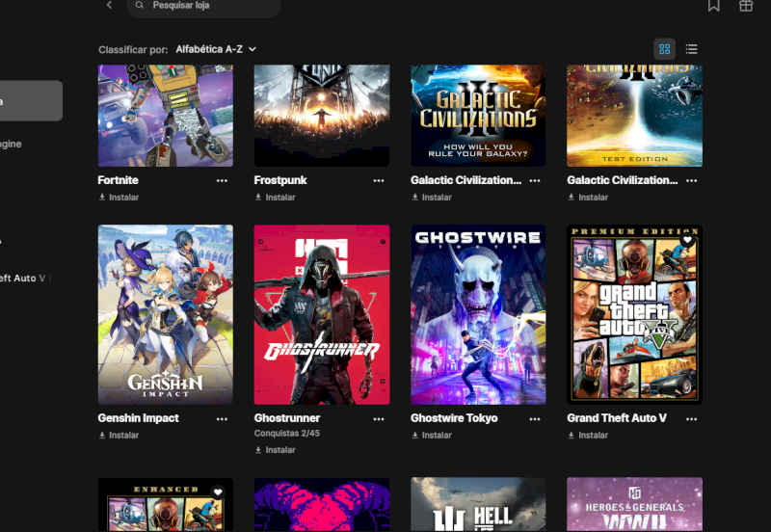Open the Ghostwire Tokyo cover art

coord(478,315)
